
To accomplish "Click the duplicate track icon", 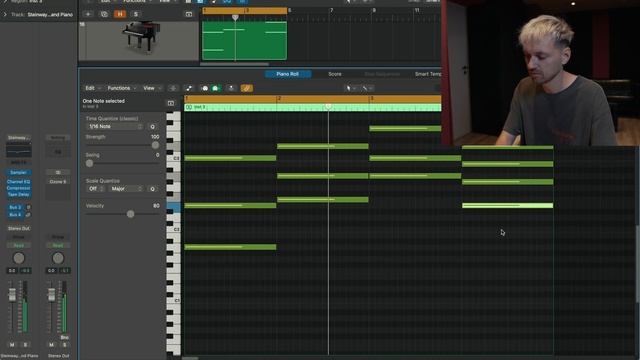I will pyautogui.click(x=104, y=14).
